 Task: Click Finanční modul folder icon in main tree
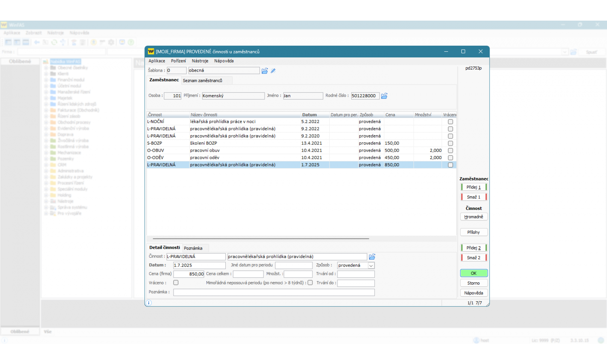[53, 80]
